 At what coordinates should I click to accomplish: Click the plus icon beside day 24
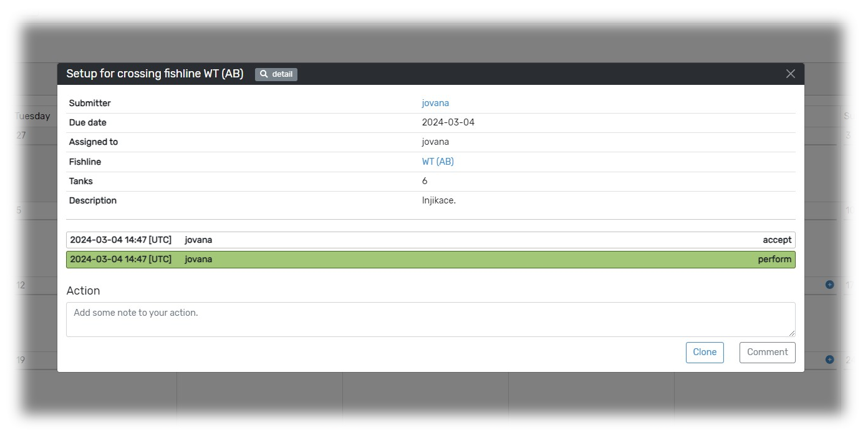pyautogui.click(x=829, y=359)
